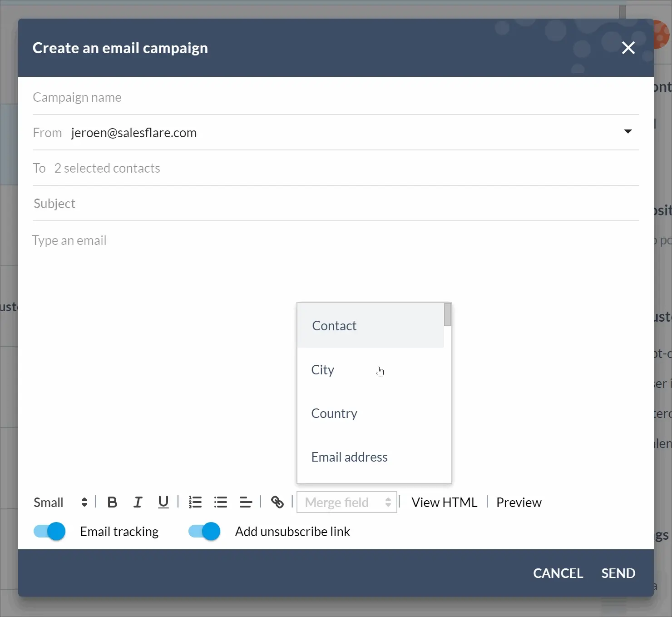Image resolution: width=672 pixels, height=617 pixels.
Task: Choose City merge field
Action: click(x=371, y=370)
